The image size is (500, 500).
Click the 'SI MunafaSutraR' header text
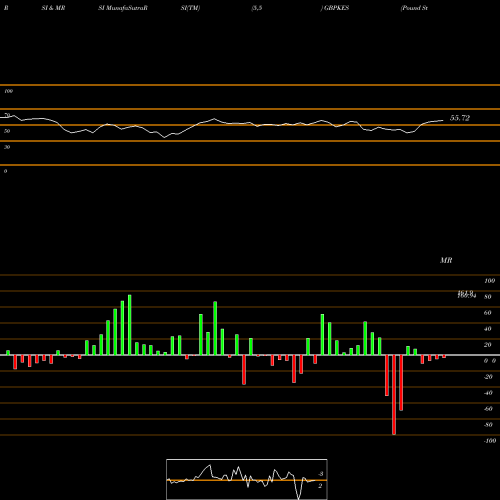123,8
